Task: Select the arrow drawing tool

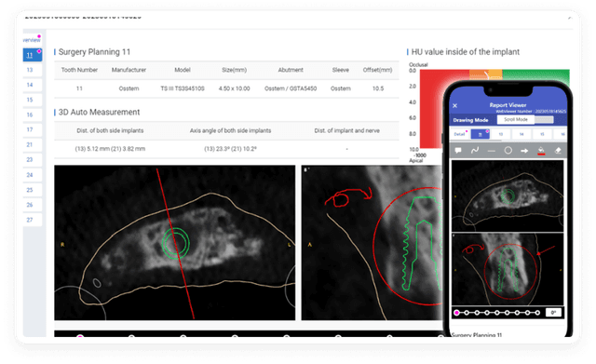Action: point(524,151)
